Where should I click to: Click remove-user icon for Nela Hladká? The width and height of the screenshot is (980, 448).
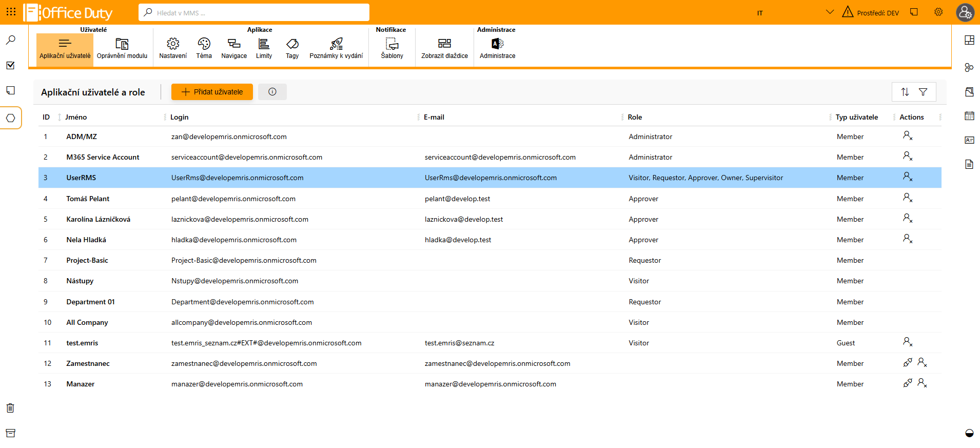(x=908, y=239)
